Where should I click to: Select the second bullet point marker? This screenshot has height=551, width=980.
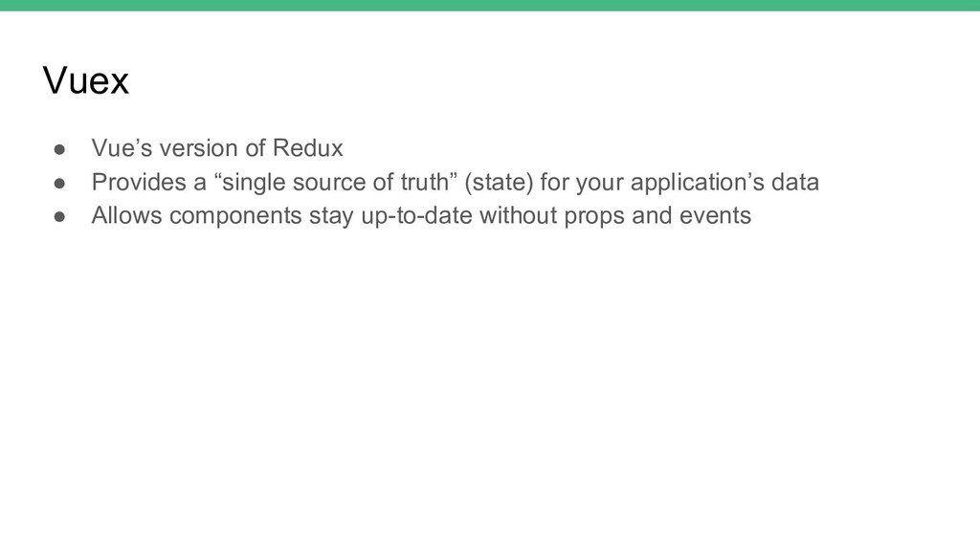[59, 183]
